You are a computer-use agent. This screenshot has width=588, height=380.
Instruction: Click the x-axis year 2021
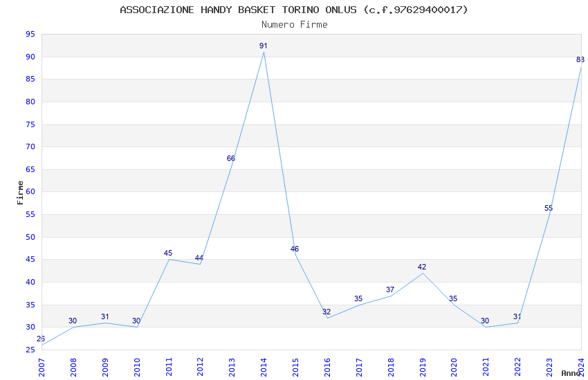click(486, 368)
